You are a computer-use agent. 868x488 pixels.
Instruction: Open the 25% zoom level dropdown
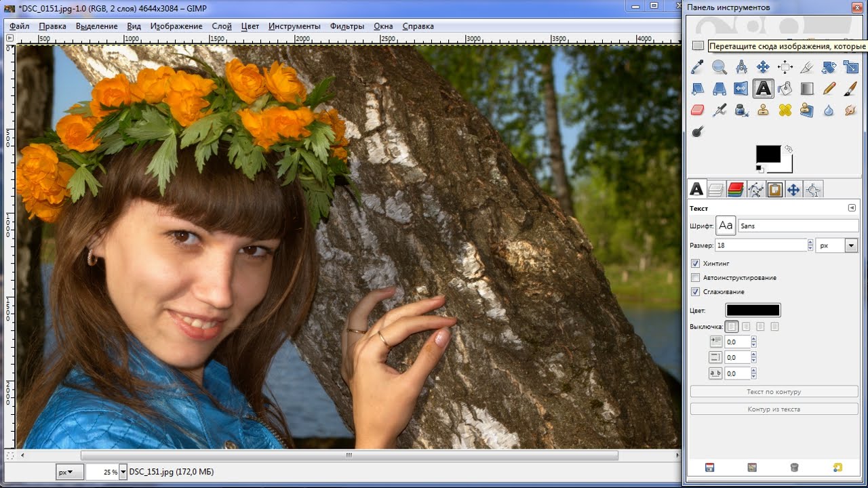pyautogui.click(x=123, y=472)
